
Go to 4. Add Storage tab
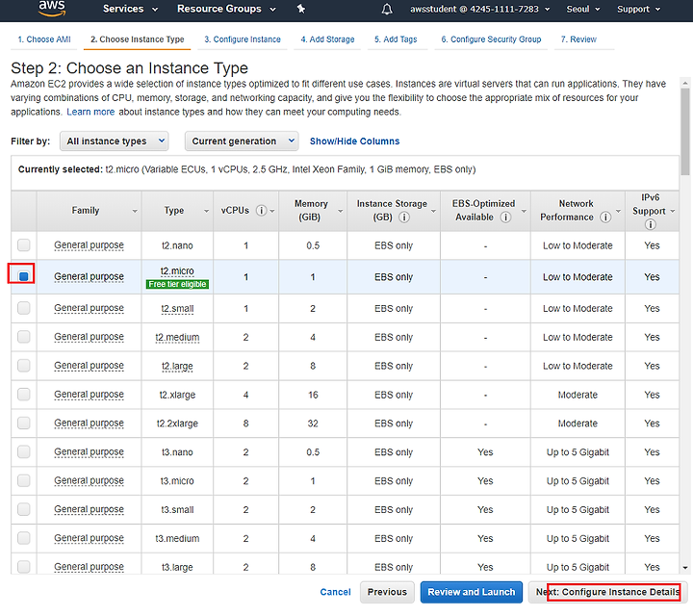tap(327, 39)
